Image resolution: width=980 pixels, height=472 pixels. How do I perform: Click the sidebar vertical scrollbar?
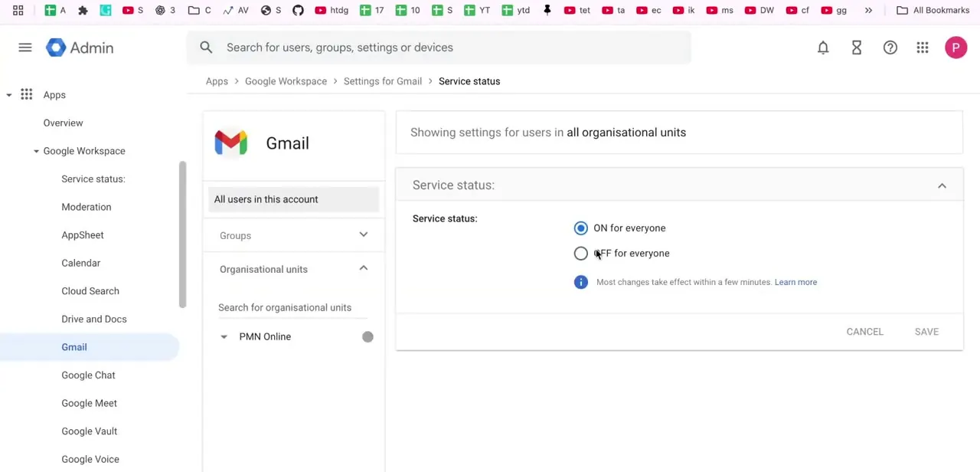[x=182, y=234]
